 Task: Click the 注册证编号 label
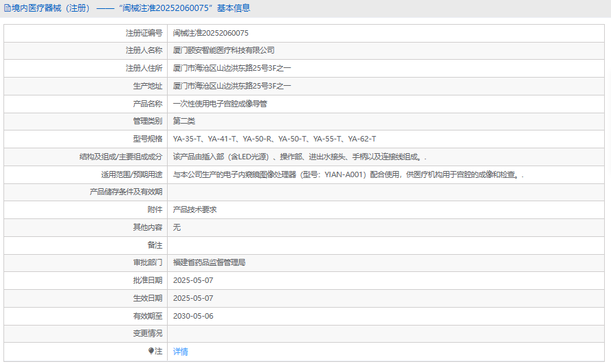tap(144, 33)
